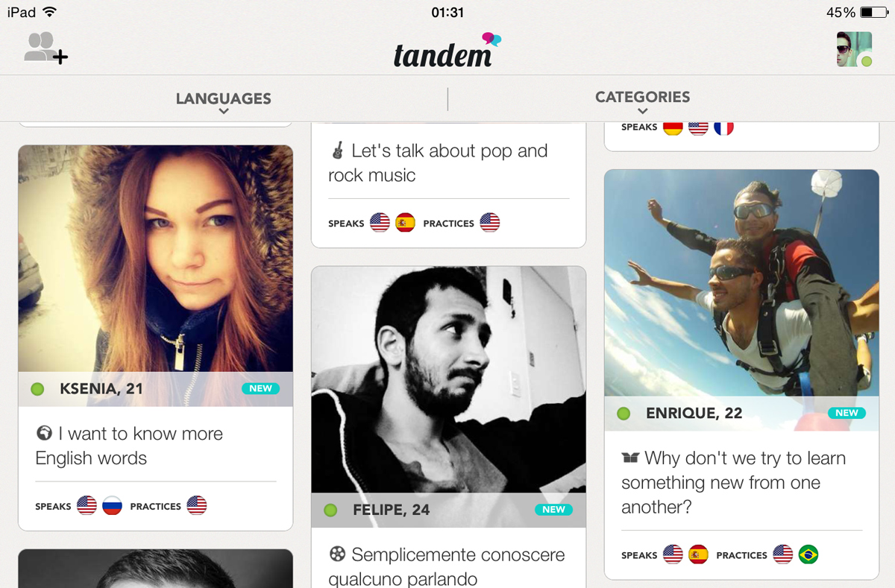Click chevron below Languages label

coord(223,112)
